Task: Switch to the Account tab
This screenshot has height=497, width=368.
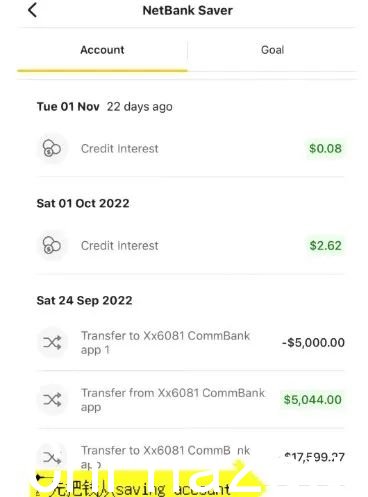Action: click(x=102, y=50)
